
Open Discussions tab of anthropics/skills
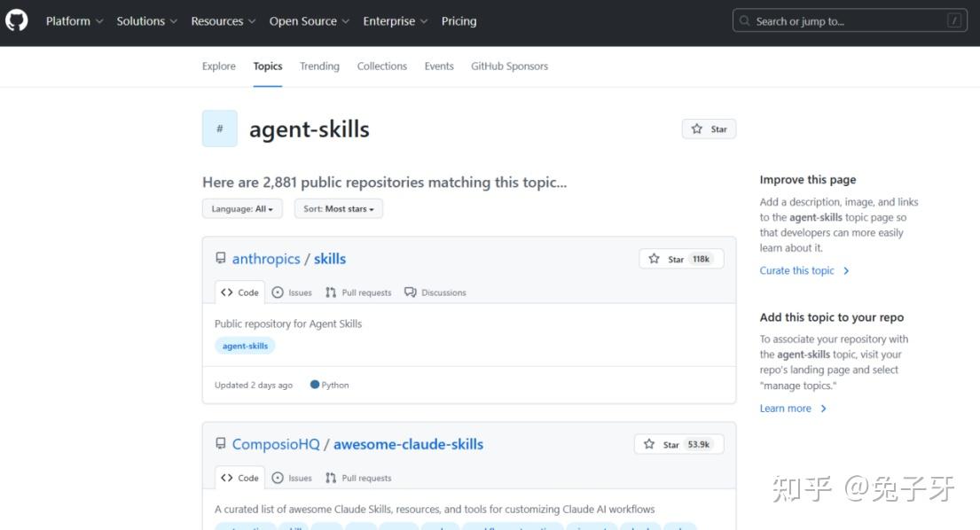(x=435, y=292)
